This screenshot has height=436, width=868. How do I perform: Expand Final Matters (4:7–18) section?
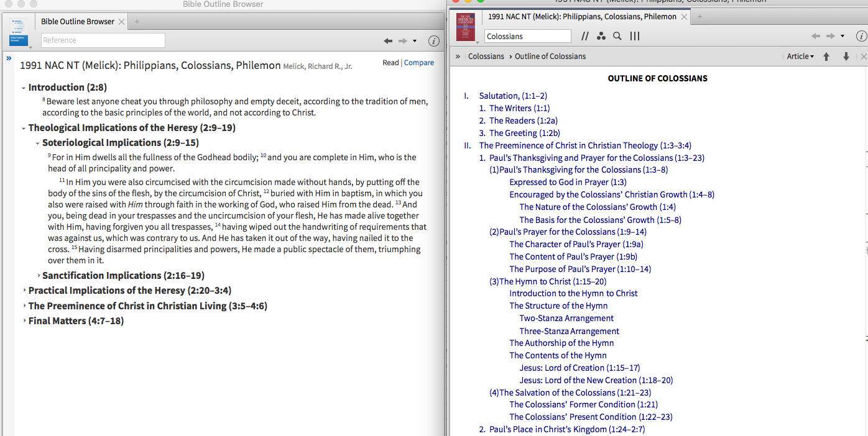(24, 321)
